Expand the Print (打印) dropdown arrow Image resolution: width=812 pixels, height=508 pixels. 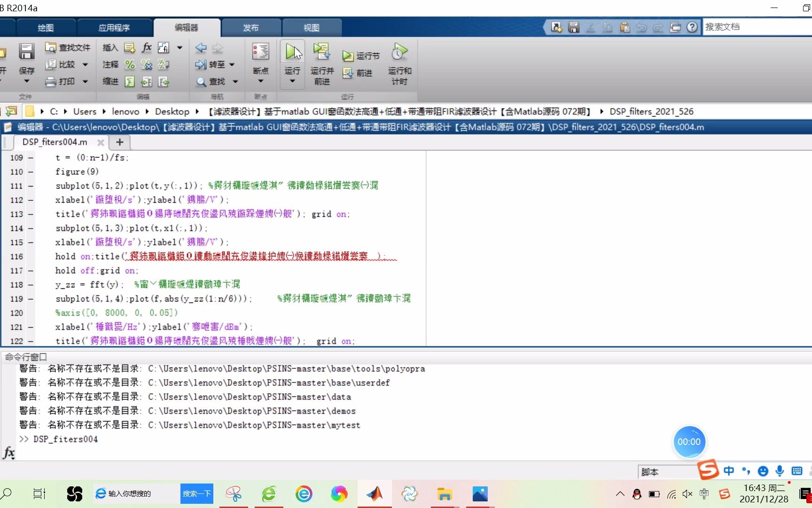click(x=85, y=82)
